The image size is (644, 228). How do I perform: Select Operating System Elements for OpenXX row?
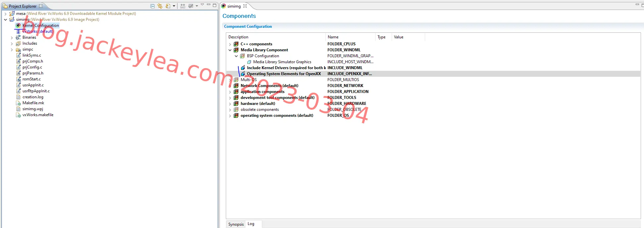[433, 74]
